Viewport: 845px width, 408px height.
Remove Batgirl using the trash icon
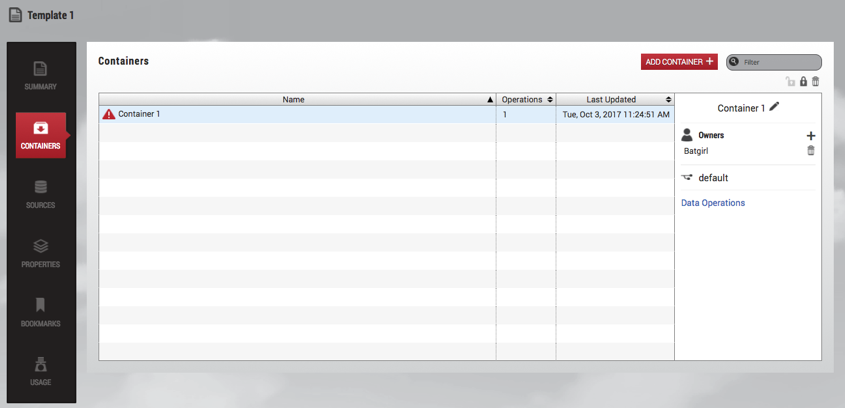pos(810,151)
